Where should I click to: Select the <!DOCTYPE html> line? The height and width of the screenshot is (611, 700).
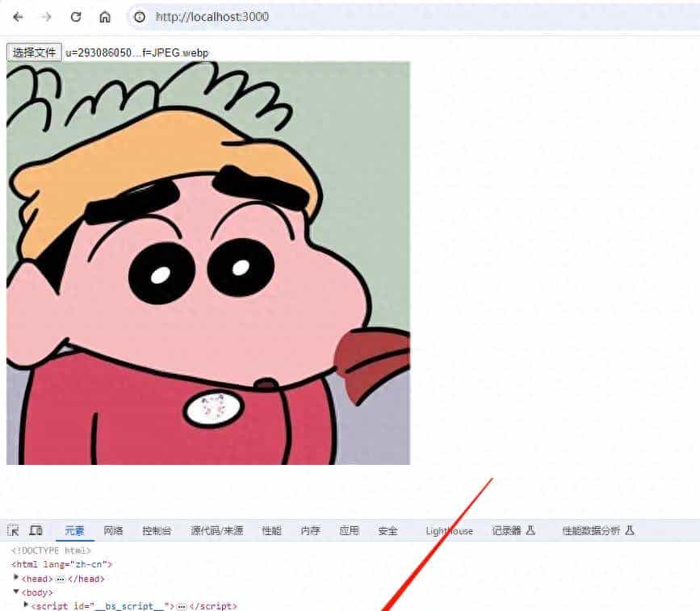51,550
